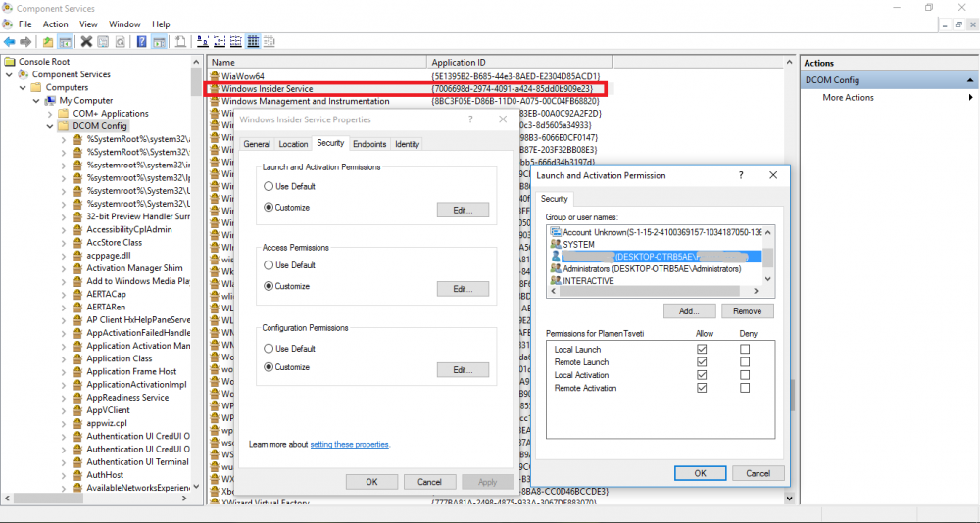
Task: Click the Back arrow toolbar icon
Action: tap(10, 42)
